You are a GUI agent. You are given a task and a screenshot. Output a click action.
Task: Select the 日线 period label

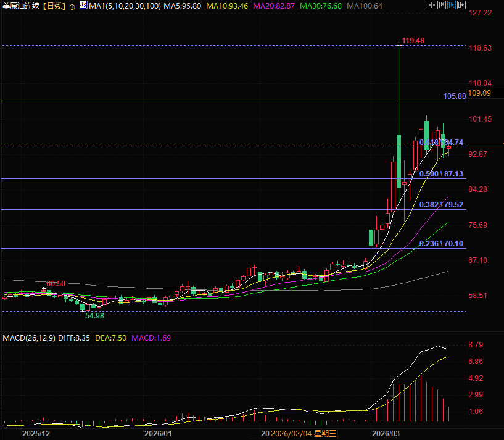tap(55, 6)
